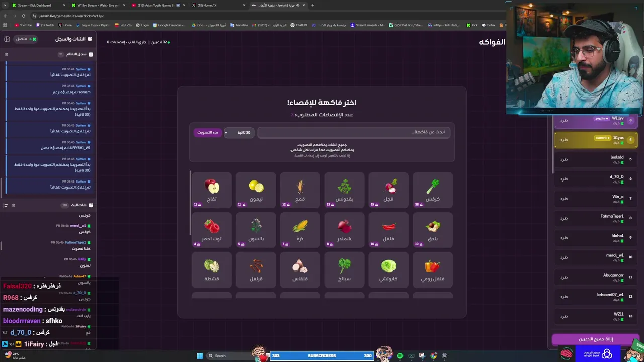
Task: Toggle stream chat list layout icon
Action: tap(6, 205)
